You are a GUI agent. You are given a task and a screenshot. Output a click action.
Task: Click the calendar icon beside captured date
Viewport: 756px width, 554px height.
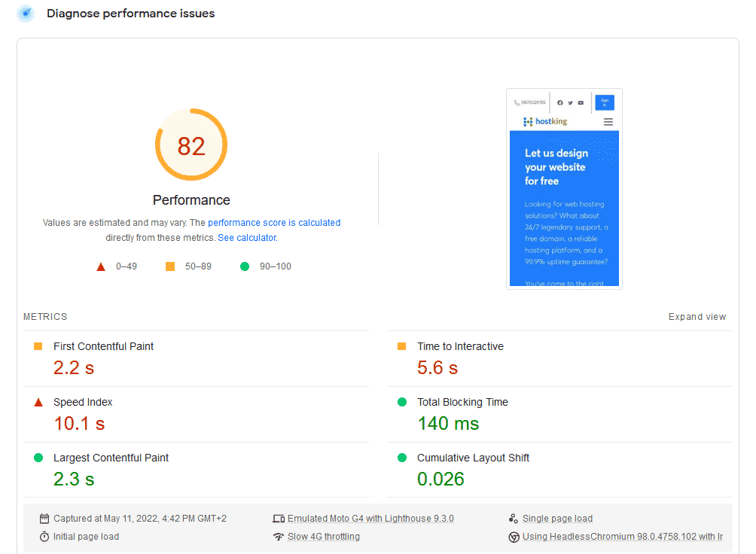[44, 519]
